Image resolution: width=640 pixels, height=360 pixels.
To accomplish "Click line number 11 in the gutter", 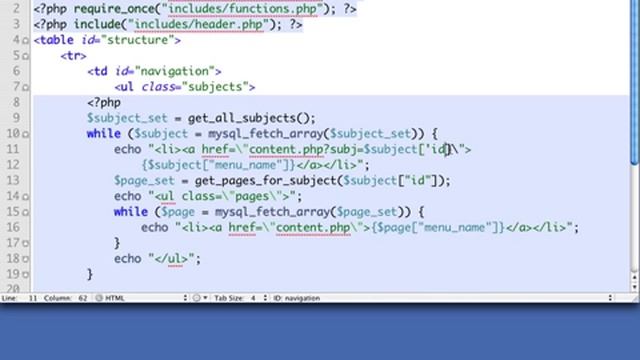I will [x=13, y=149].
